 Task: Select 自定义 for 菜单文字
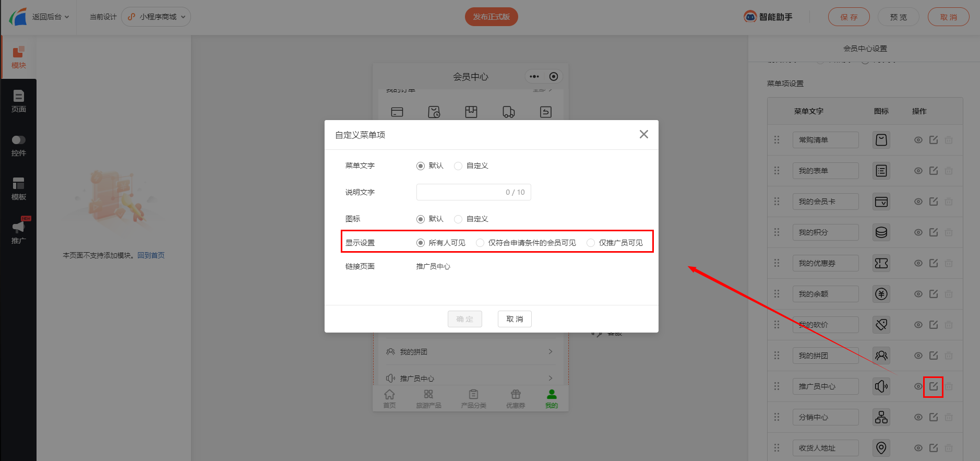[x=458, y=166]
